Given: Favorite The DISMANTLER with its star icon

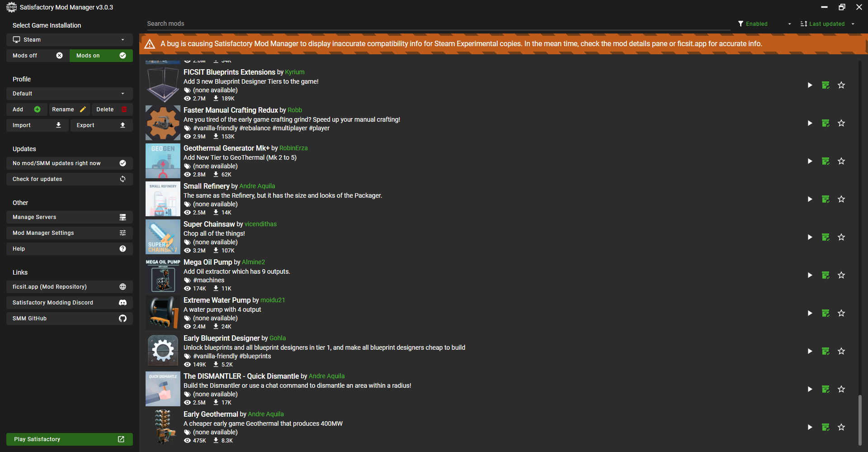Looking at the screenshot, I should tap(841, 389).
